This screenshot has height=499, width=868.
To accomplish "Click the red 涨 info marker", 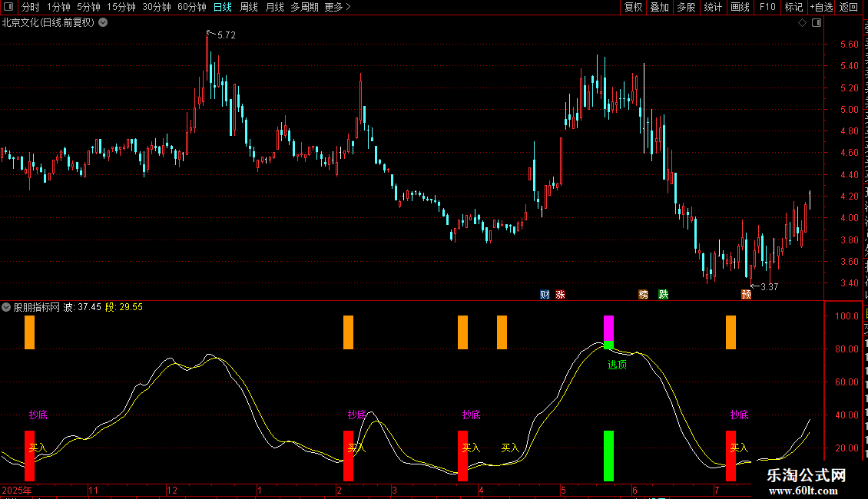I will click(x=560, y=294).
